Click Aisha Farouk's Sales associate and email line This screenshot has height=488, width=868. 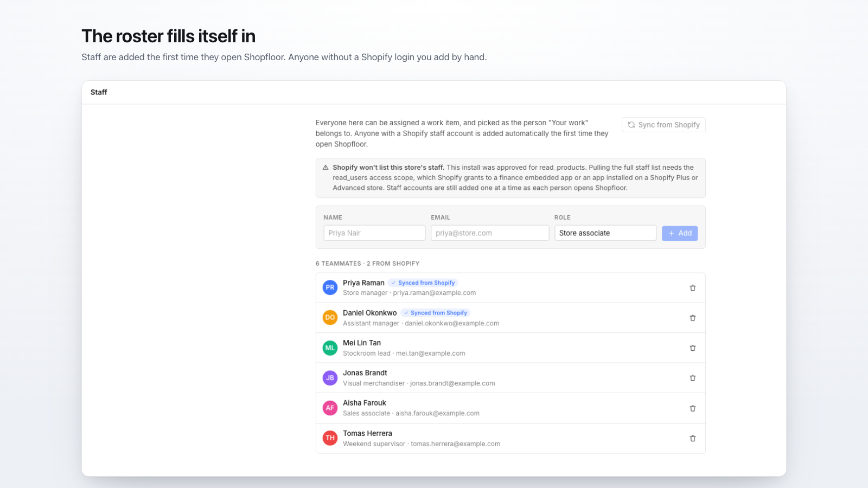click(411, 413)
